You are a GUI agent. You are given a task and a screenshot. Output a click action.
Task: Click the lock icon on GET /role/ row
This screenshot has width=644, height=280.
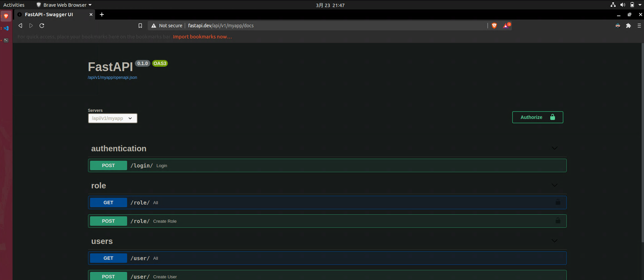558,202
